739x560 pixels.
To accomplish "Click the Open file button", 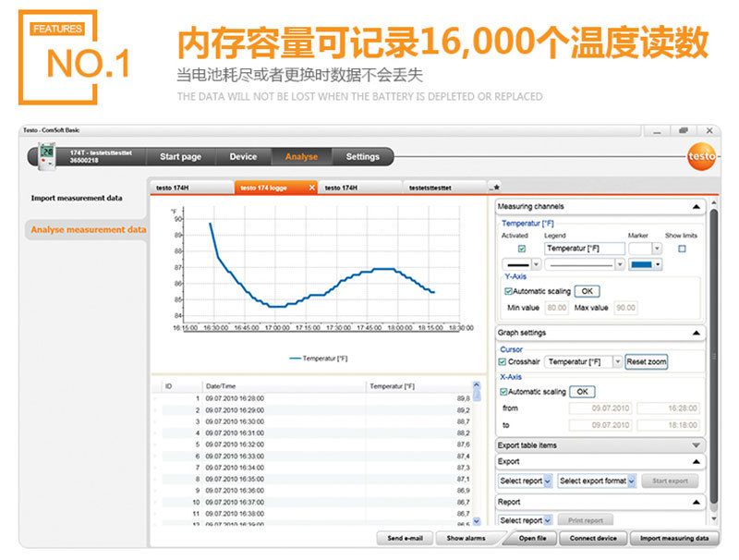I will (533, 538).
